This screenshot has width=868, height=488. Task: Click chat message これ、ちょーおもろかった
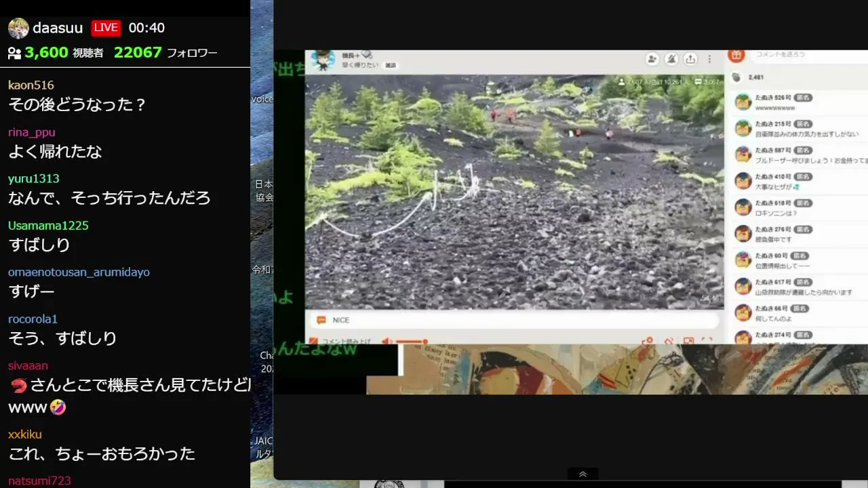point(102,454)
